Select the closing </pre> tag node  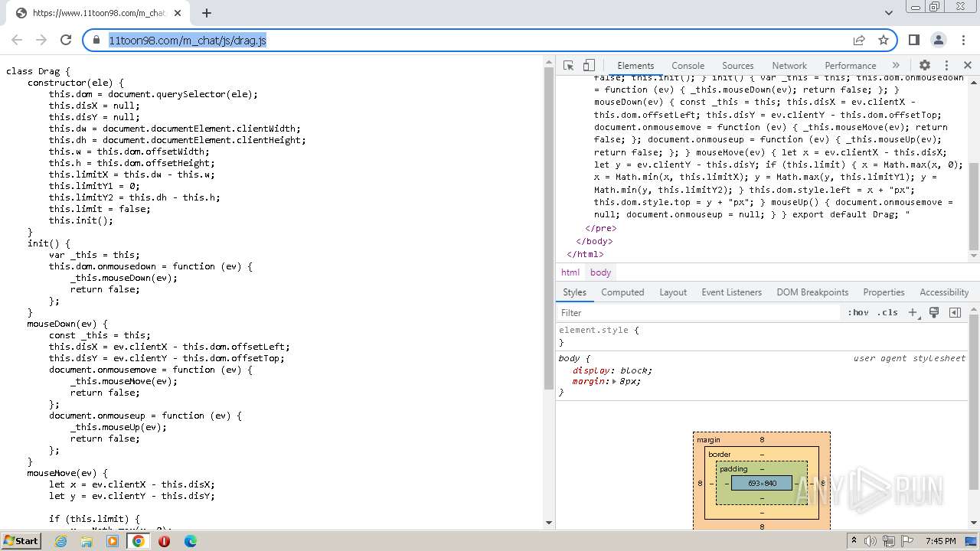[601, 228]
